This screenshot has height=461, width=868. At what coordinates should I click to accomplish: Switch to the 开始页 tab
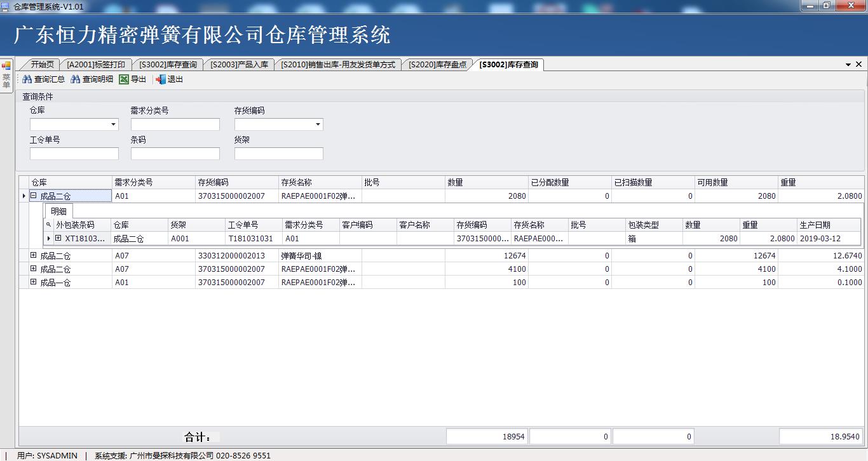42,64
